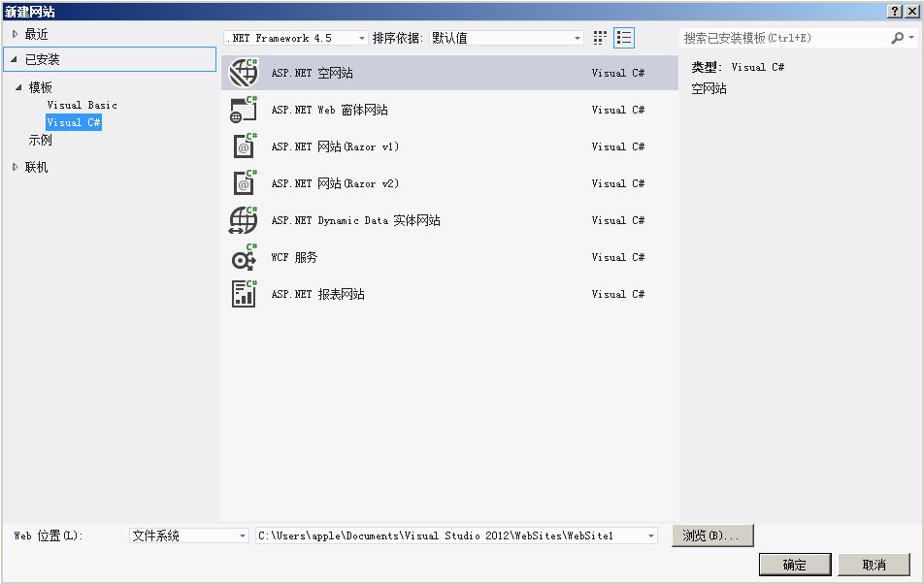
Task: Click Visual C# label in WCF 服务 row
Action: (617, 257)
